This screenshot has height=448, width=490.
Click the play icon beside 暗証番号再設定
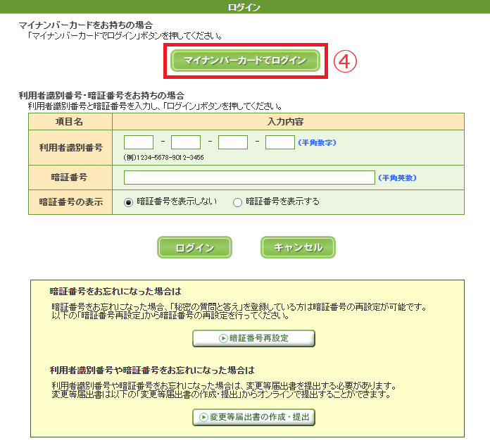(x=223, y=338)
